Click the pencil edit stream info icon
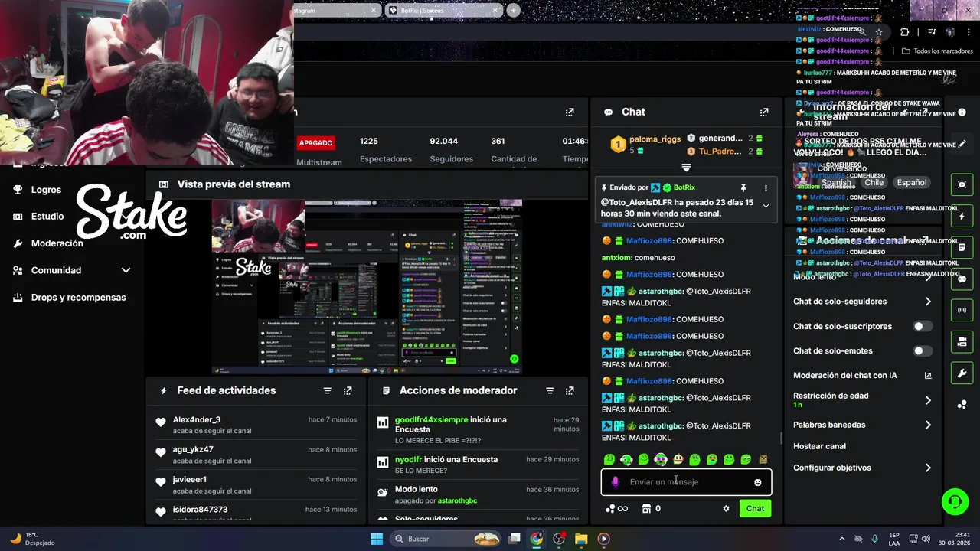 (x=962, y=143)
